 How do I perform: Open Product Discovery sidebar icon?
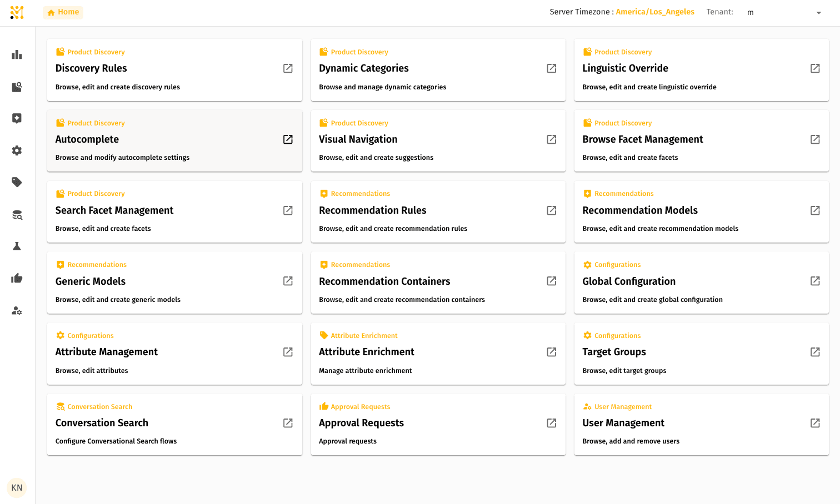coord(17,87)
